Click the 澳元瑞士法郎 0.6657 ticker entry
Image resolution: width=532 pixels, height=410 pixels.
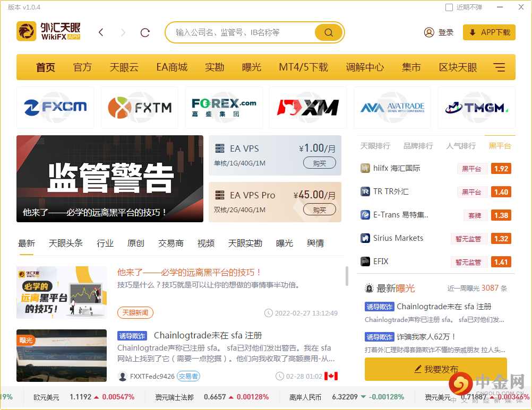coord(212,397)
